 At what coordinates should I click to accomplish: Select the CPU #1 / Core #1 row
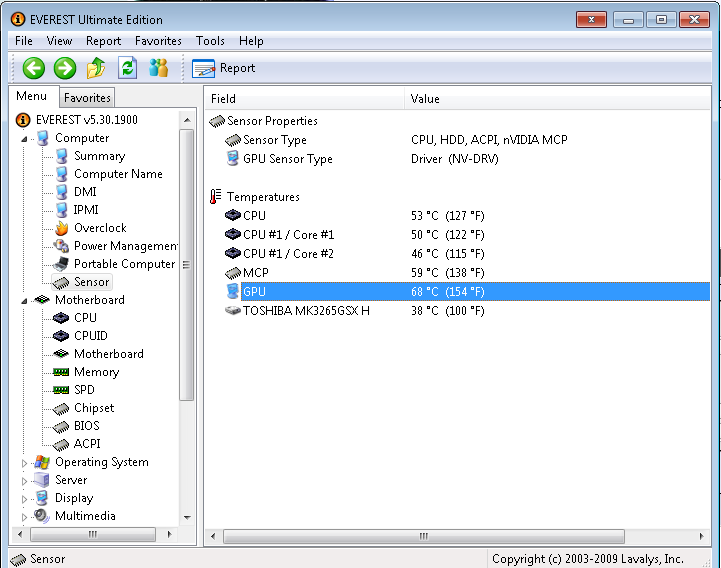click(x=458, y=235)
